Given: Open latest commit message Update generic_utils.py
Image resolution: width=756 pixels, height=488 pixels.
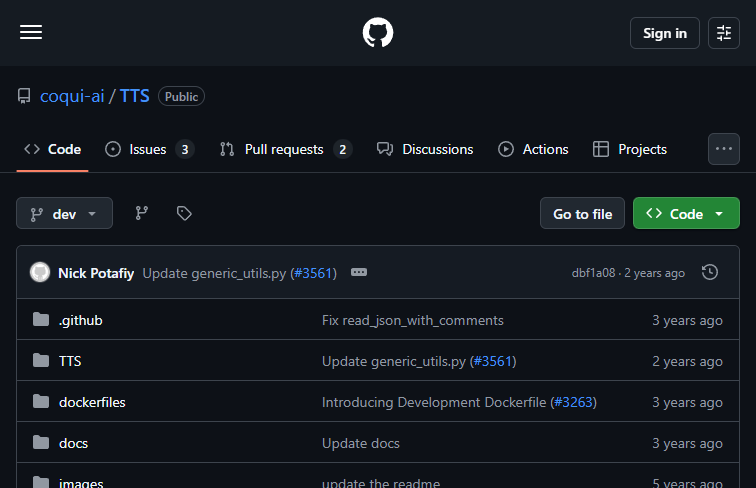Looking at the screenshot, I should [x=214, y=273].
